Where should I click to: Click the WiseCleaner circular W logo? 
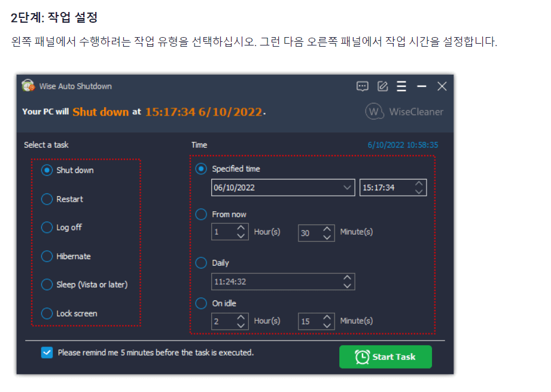click(x=374, y=111)
